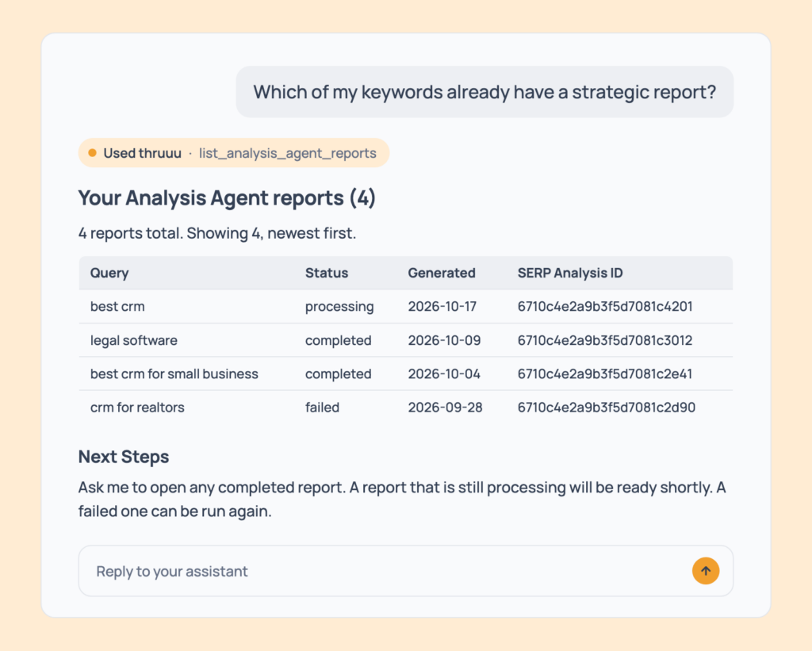812x651 pixels.
Task: Select ID 6710c4e2a9b3f5d7081c2e41
Action: click(x=605, y=374)
